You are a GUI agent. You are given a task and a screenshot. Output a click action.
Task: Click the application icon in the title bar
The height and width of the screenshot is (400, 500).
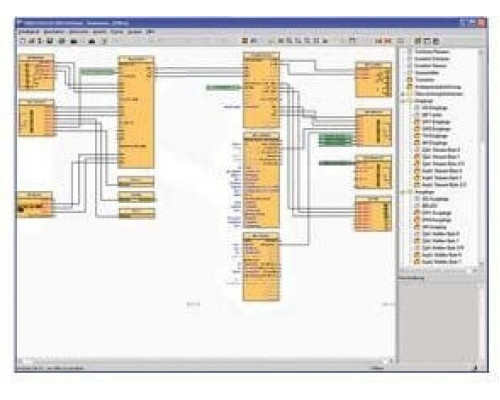(20, 23)
